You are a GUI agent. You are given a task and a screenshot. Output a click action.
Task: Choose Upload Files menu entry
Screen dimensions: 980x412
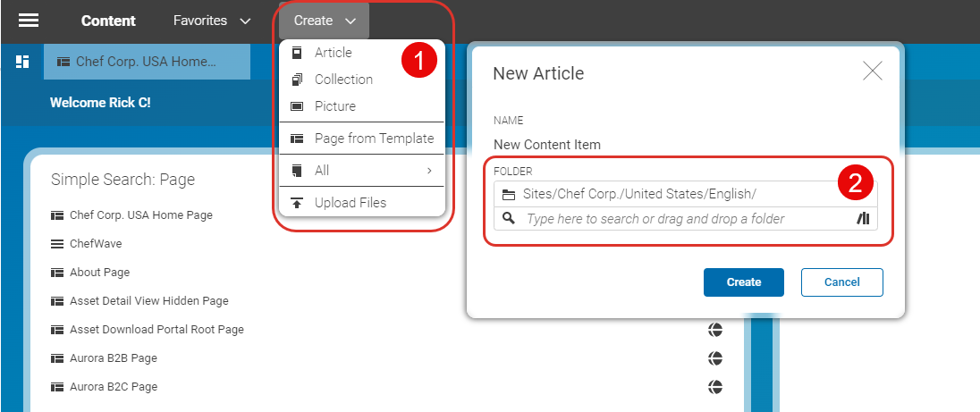pyautogui.click(x=361, y=203)
